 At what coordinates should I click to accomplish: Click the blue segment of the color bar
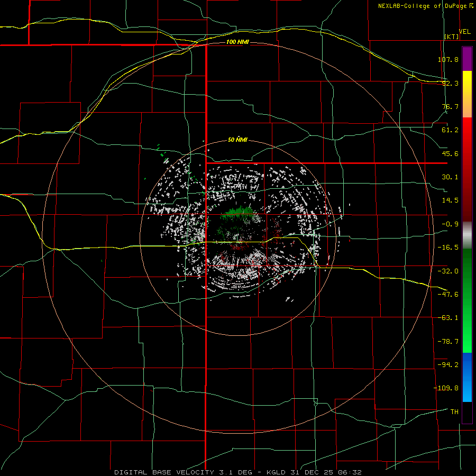(467, 377)
